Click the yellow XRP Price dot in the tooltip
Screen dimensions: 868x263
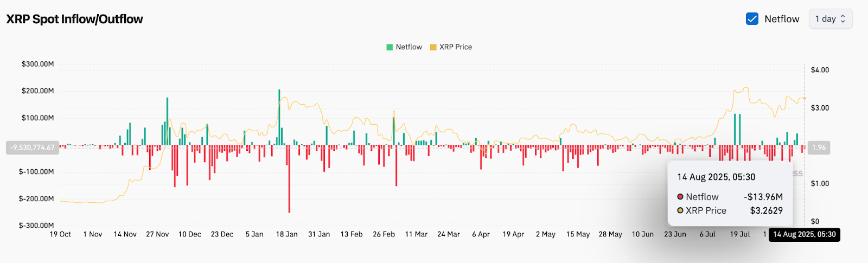coord(680,210)
